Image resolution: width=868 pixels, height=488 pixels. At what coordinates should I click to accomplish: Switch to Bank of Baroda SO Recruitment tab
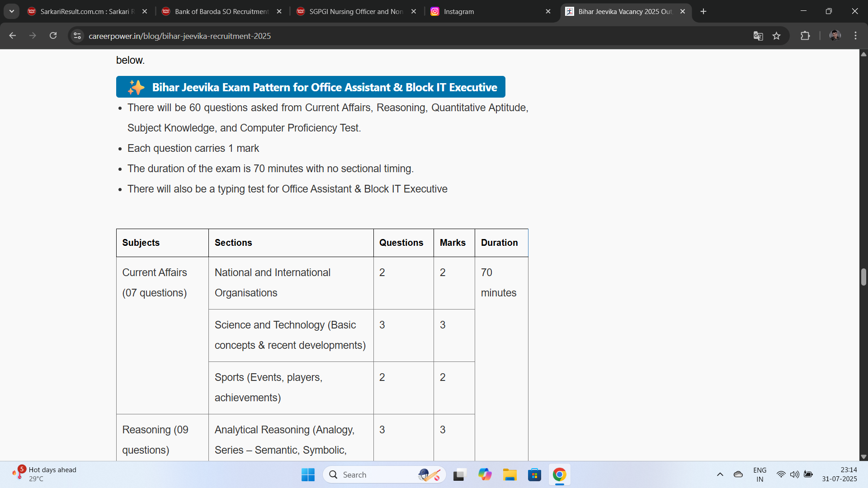coord(222,11)
